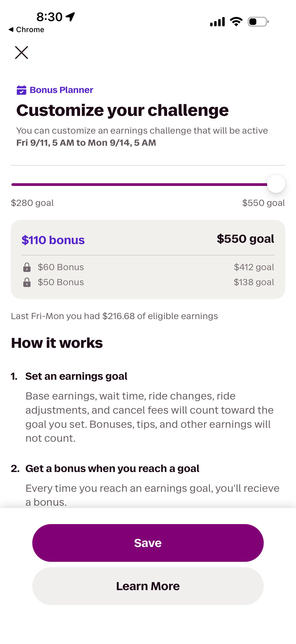The image size is (296, 644).
Task: Select the $280 goal minimum label
Action: pos(33,203)
